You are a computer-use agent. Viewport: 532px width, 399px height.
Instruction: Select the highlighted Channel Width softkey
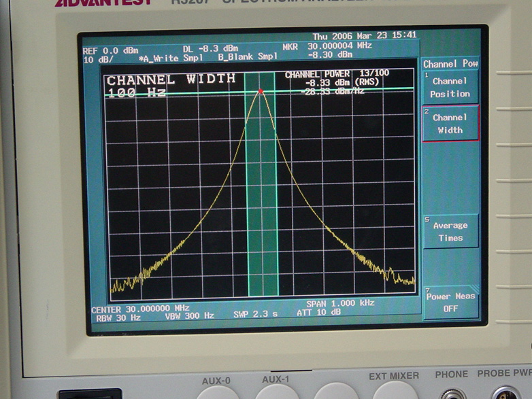pyautogui.click(x=450, y=123)
